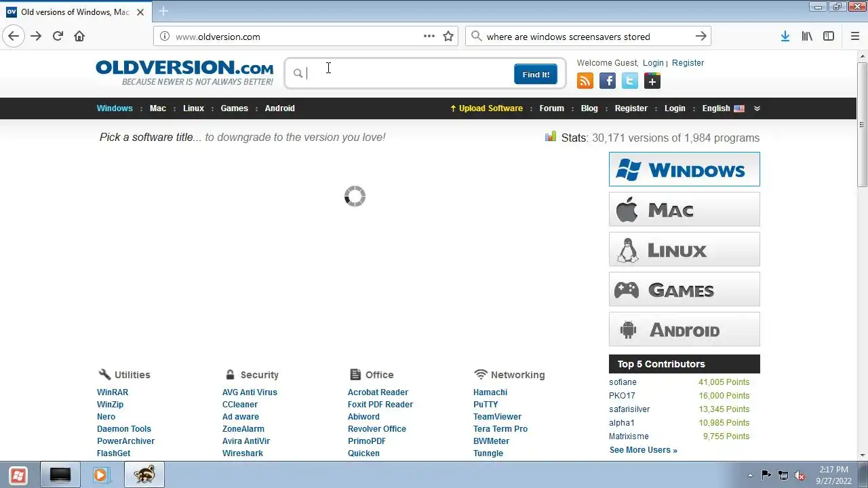868x488 pixels.
Task: Click See More Users link
Action: (643, 450)
